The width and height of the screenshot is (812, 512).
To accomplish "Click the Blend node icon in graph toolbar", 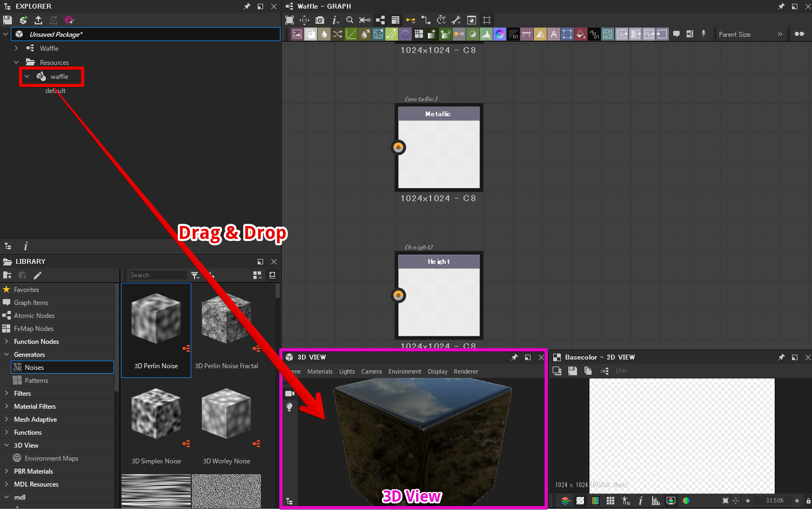I will pos(311,34).
